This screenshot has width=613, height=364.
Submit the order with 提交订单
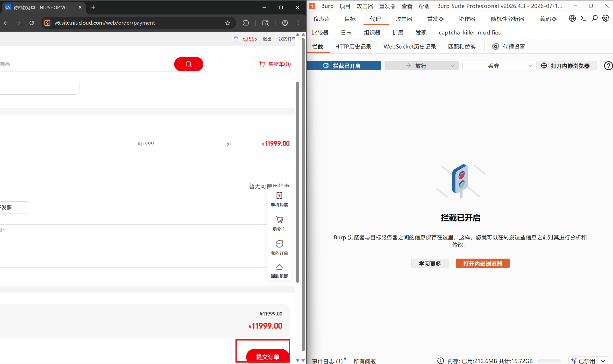click(267, 356)
